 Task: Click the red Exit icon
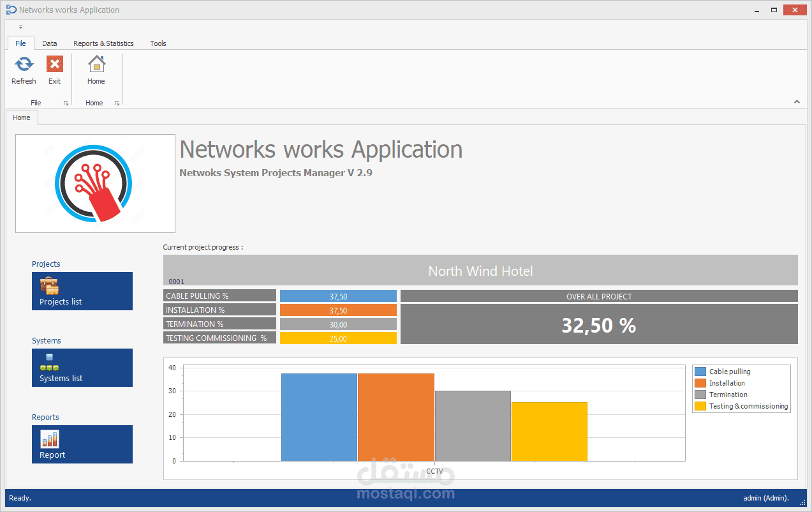(x=55, y=64)
